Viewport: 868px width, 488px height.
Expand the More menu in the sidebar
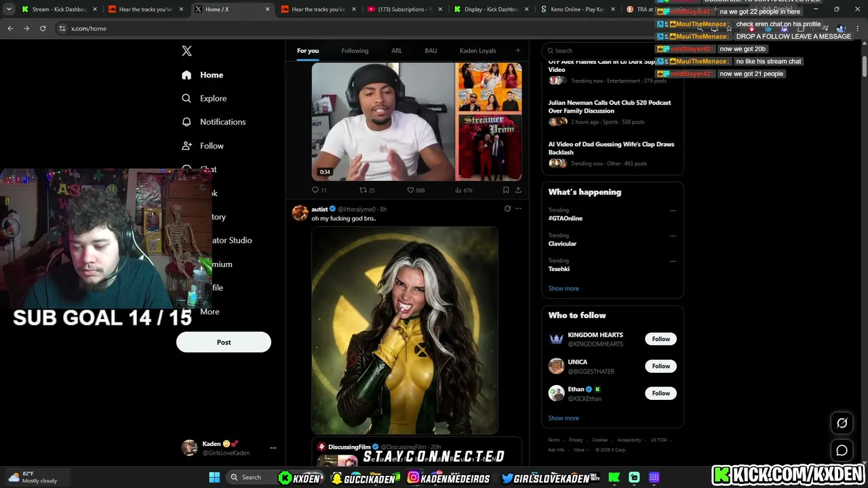(x=210, y=312)
